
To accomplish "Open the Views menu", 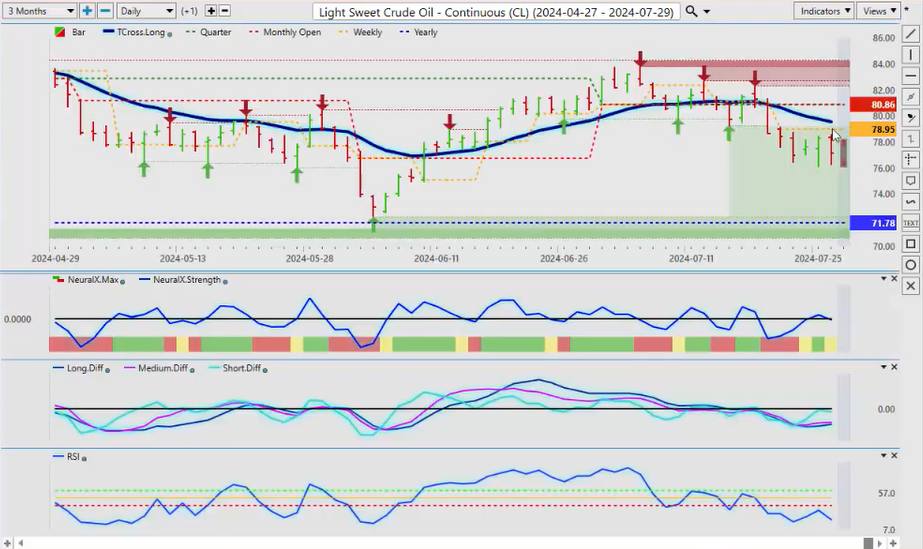I will 879,11.
